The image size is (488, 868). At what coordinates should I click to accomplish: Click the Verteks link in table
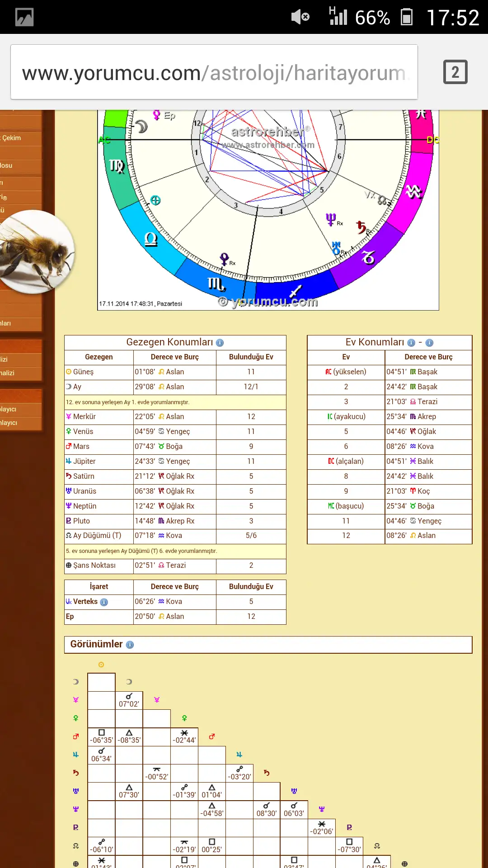coord(85,601)
